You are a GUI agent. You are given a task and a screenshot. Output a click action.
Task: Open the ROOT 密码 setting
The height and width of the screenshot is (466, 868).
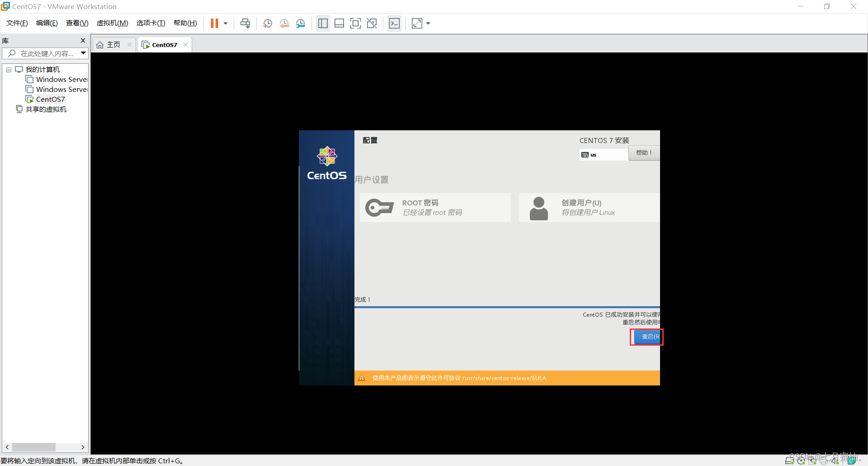[435, 208]
